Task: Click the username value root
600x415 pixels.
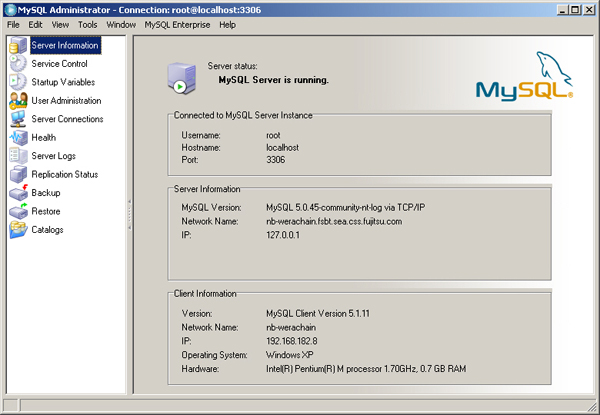Action: pyautogui.click(x=273, y=135)
